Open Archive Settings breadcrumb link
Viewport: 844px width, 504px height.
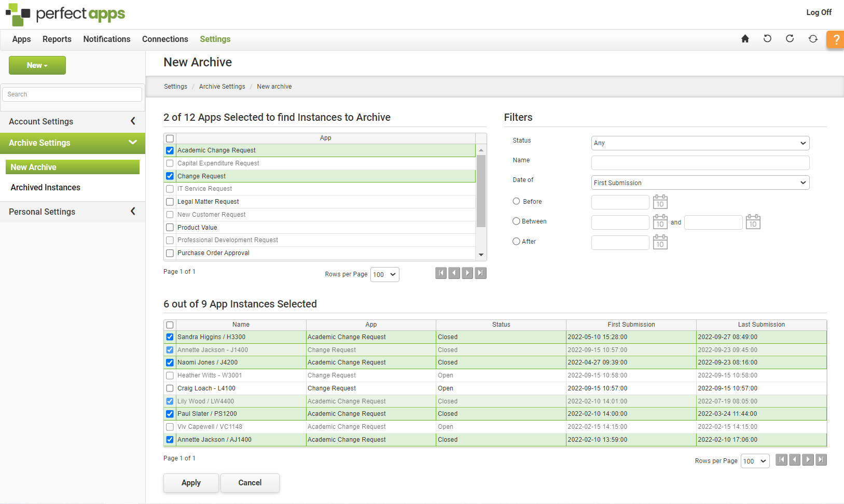click(222, 87)
